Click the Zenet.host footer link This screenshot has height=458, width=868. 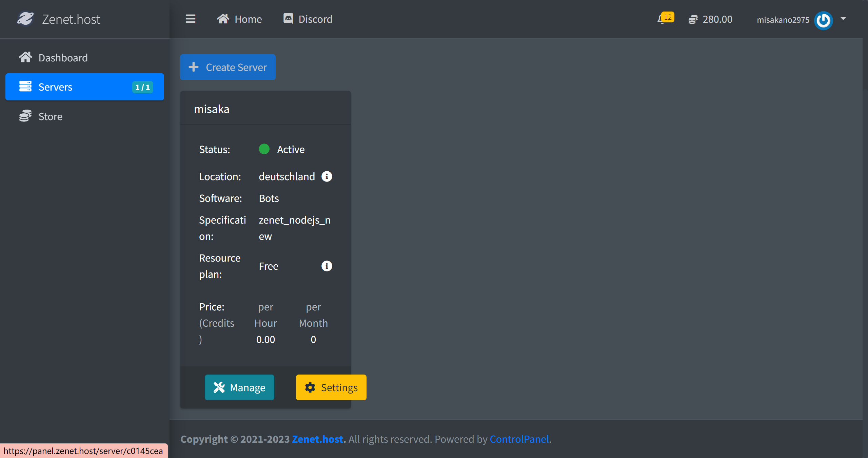tap(319, 439)
